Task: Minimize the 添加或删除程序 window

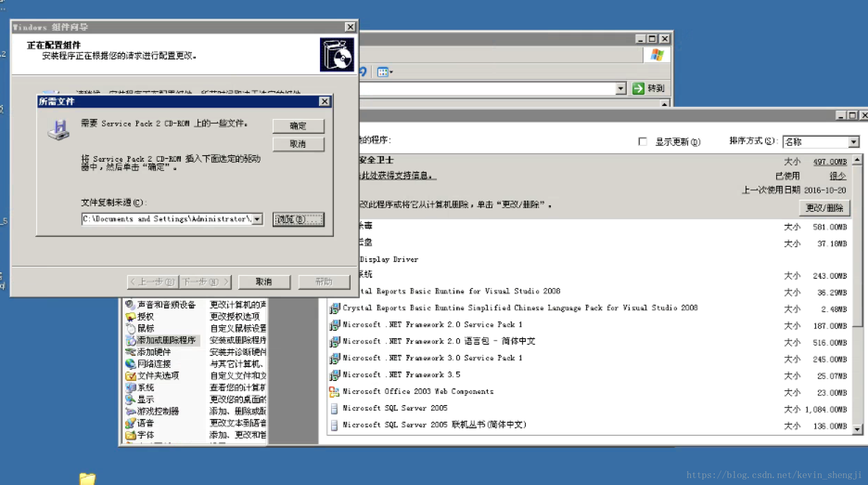Action: pyautogui.click(x=840, y=116)
